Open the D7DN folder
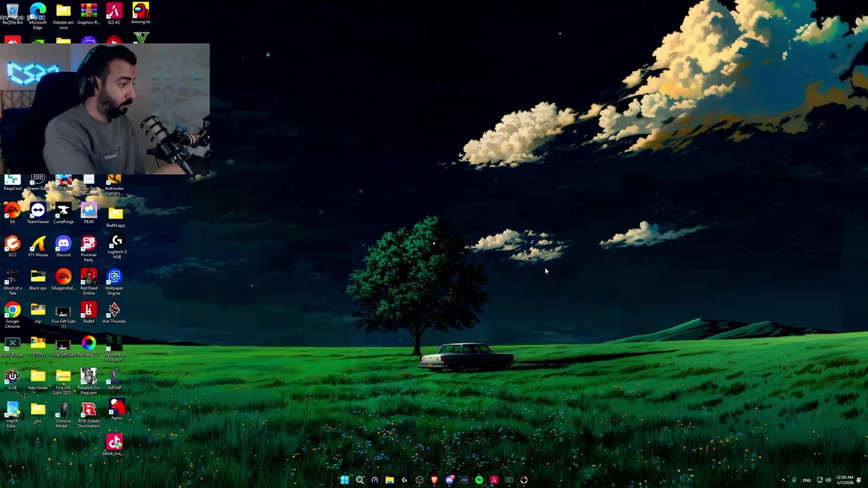 tap(38, 347)
